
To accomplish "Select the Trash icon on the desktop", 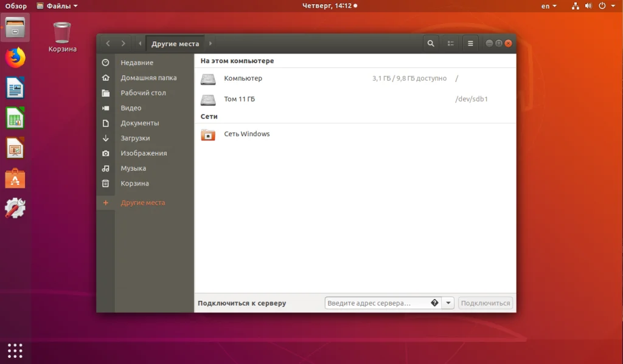I will (x=63, y=37).
